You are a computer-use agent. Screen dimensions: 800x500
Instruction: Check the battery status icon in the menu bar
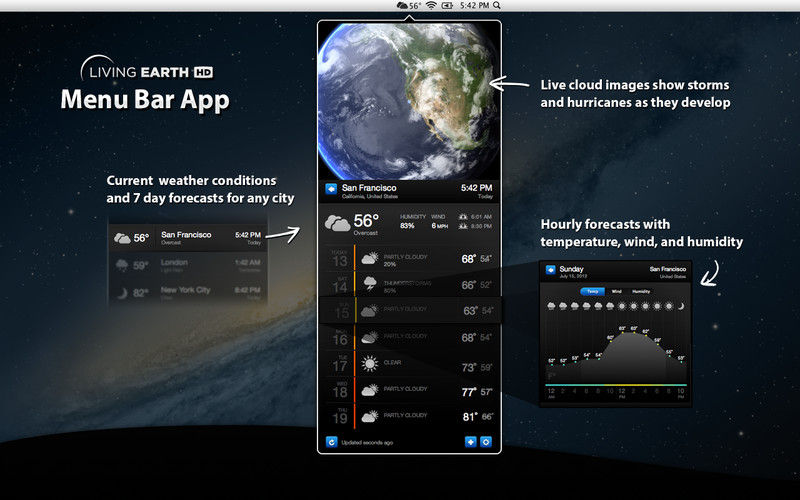(447, 6)
